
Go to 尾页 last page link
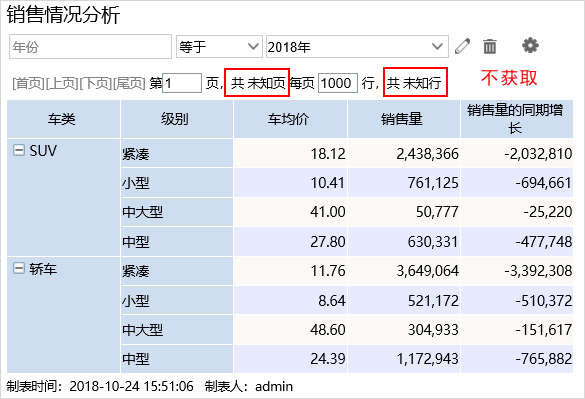pos(129,83)
